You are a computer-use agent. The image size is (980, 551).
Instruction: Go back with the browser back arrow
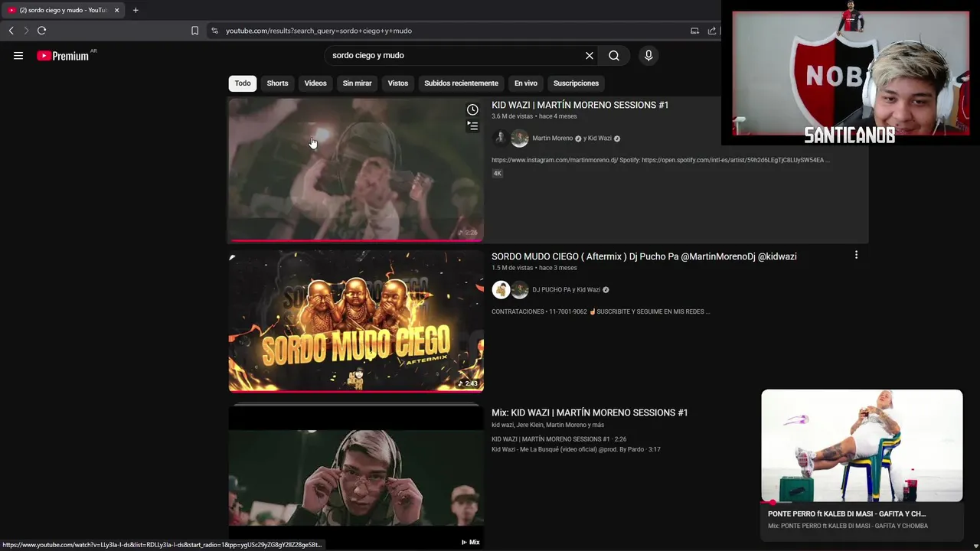tap(11, 31)
